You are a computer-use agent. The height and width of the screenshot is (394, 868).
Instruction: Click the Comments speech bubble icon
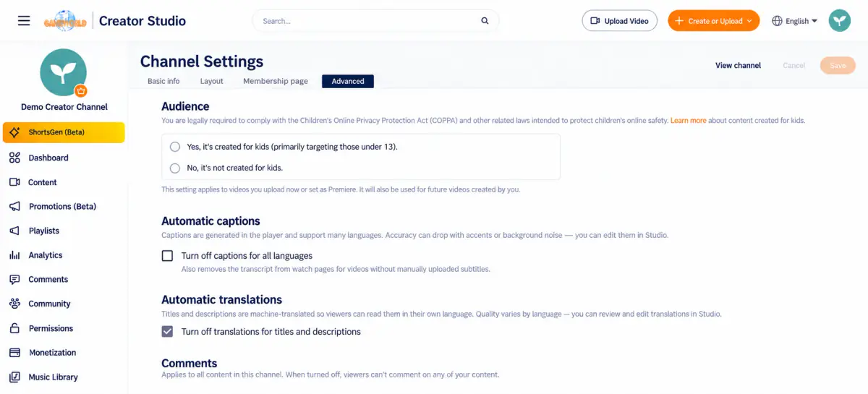click(14, 280)
